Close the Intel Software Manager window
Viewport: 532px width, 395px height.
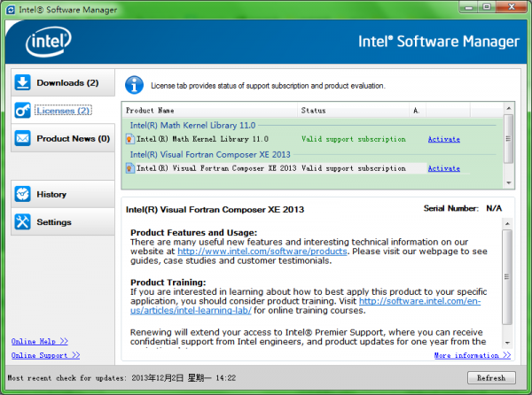512,7
